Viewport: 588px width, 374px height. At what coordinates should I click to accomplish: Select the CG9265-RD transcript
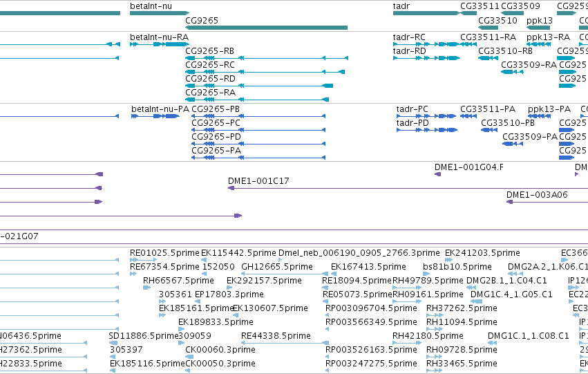tap(259, 86)
